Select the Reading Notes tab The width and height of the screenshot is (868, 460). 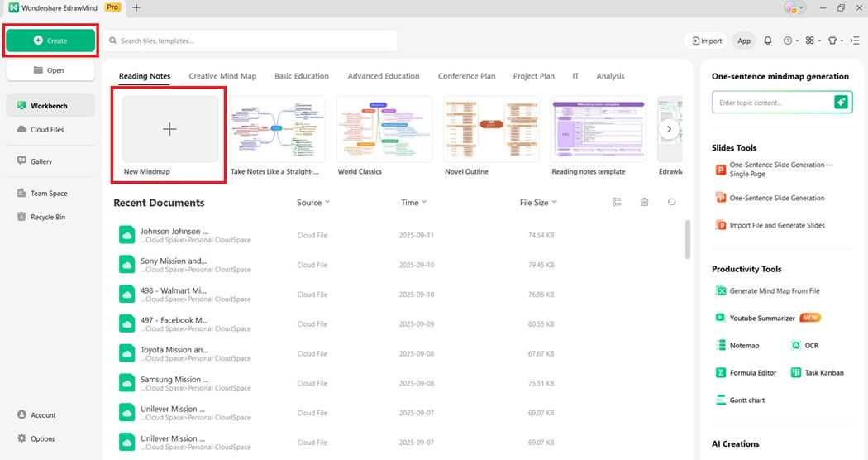[x=145, y=76]
